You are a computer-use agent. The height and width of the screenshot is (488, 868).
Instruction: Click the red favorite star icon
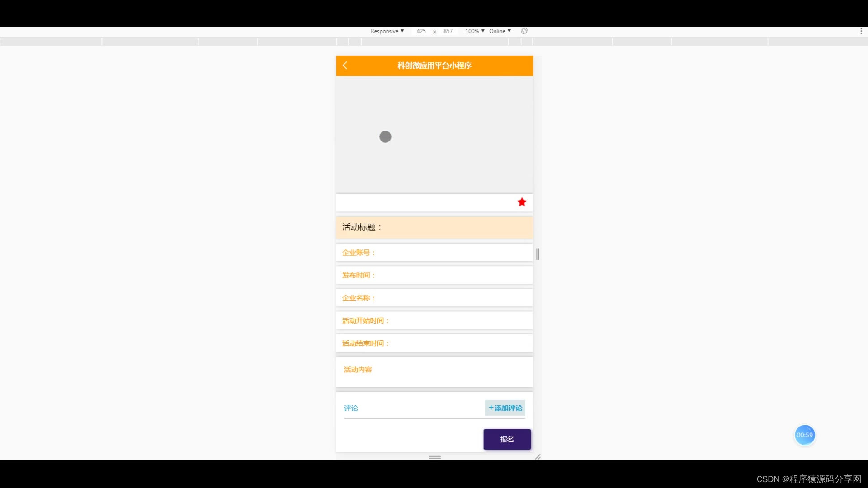pyautogui.click(x=522, y=202)
